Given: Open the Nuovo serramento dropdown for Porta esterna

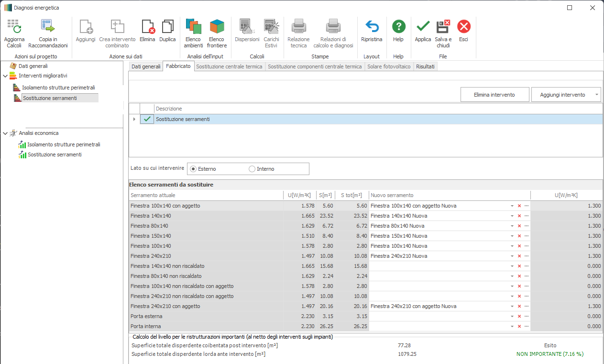Looking at the screenshot, I should tap(512, 316).
